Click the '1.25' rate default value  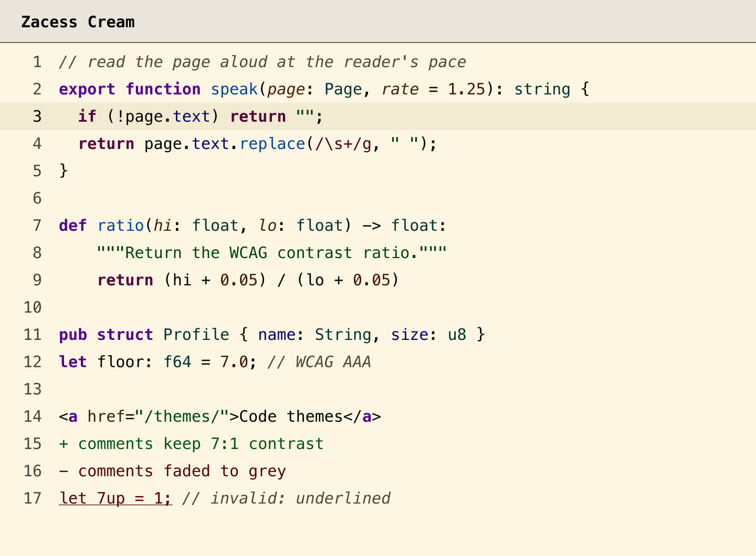[466, 89]
